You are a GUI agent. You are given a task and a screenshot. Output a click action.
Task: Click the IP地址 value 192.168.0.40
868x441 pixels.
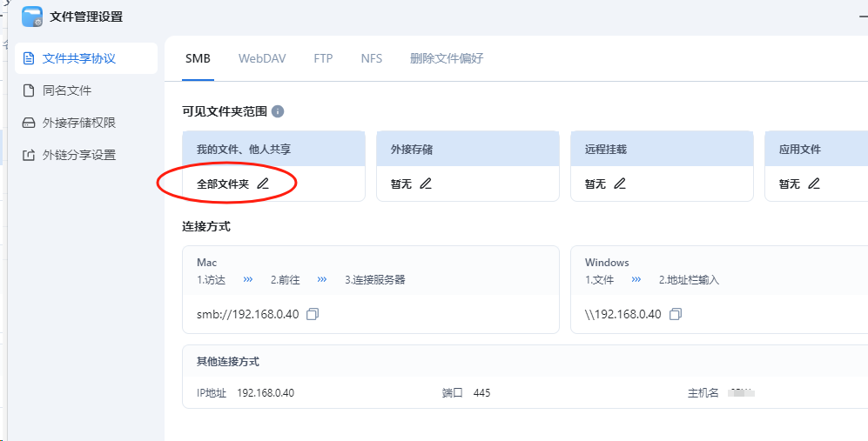click(266, 393)
